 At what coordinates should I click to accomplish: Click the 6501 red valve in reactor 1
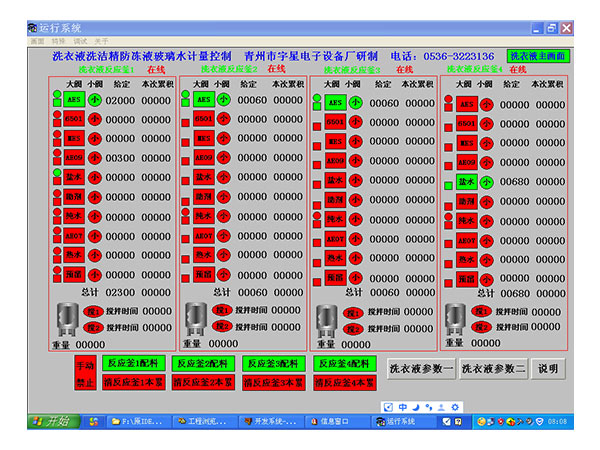tap(74, 118)
